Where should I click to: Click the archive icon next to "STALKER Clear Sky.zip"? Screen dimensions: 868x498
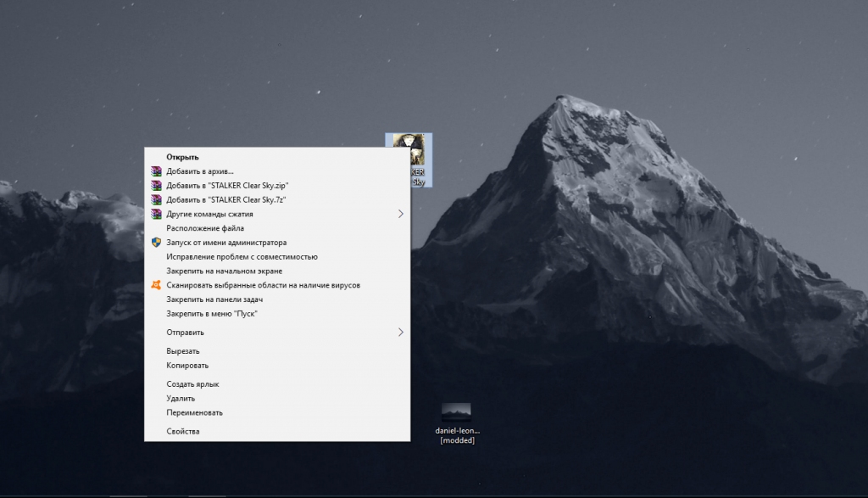155,186
